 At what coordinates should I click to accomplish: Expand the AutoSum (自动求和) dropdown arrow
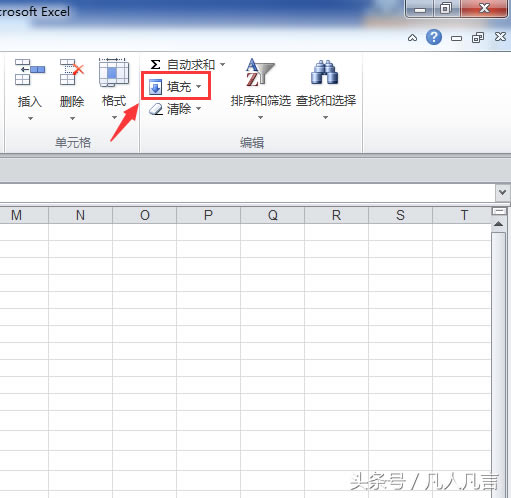[222, 64]
